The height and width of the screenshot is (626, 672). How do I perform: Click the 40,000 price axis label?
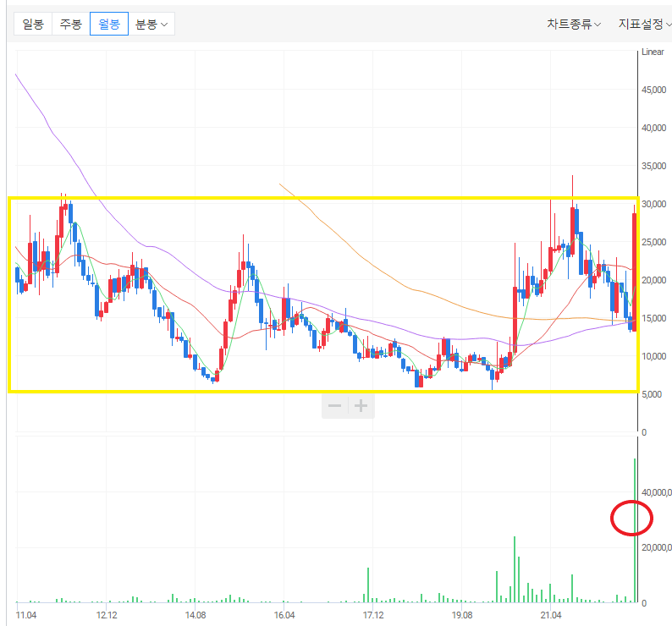click(653, 128)
